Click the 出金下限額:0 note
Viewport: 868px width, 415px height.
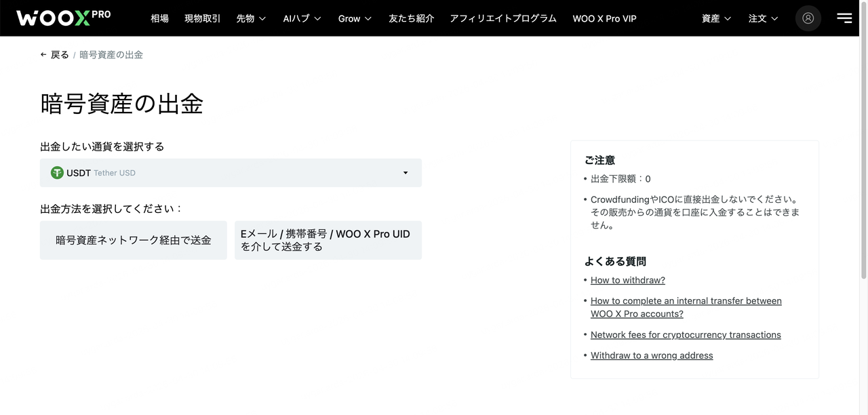tap(620, 179)
